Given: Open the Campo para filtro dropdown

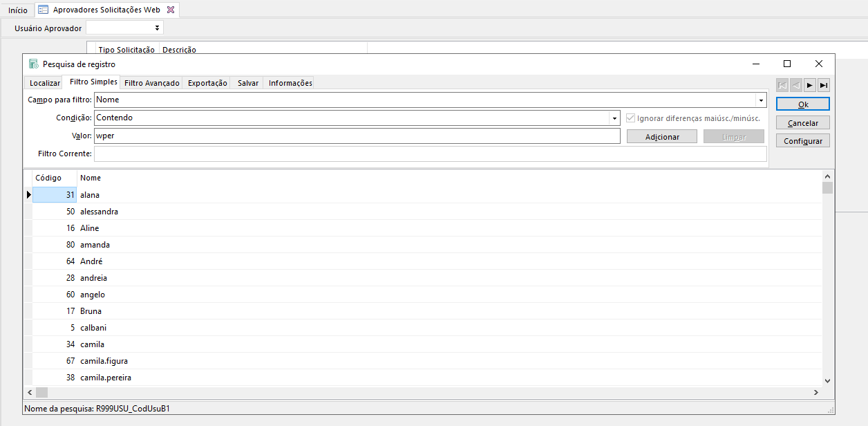Looking at the screenshot, I should [x=762, y=100].
